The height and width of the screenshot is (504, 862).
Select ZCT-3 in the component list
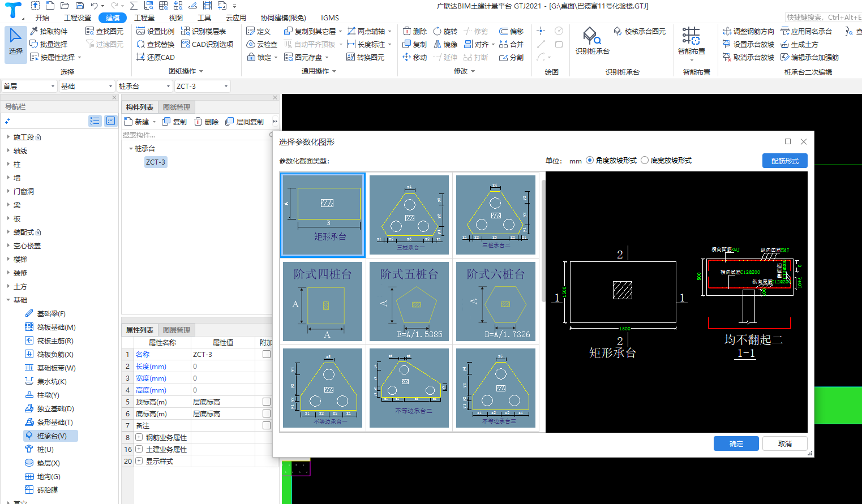tap(156, 162)
